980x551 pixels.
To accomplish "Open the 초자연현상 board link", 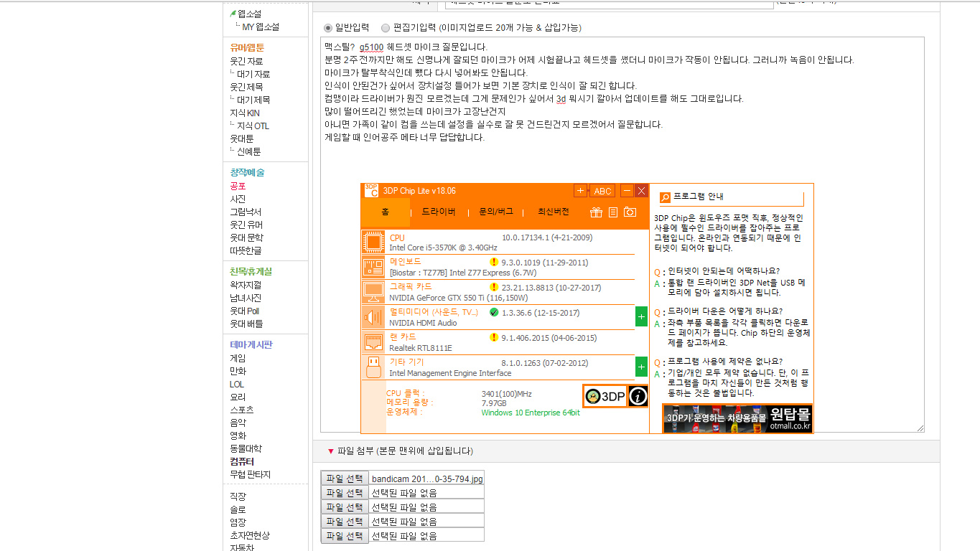I will pyautogui.click(x=250, y=535).
